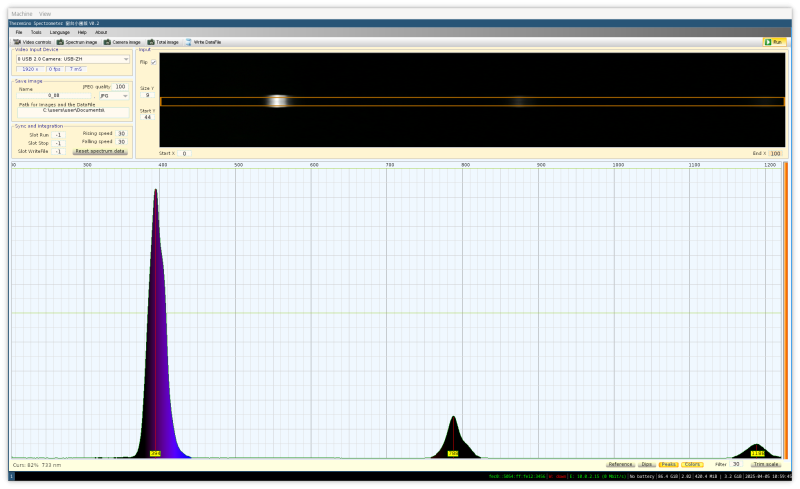Click the Trim scale button
This screenshot has width=800, height=489.
(x=766, y=464)
